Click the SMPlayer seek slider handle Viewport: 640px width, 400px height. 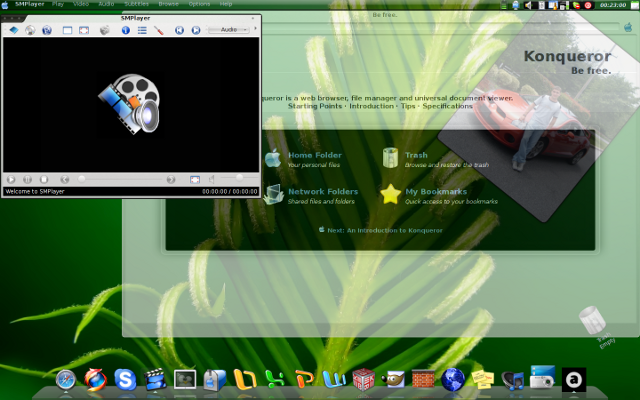(82, 179)
